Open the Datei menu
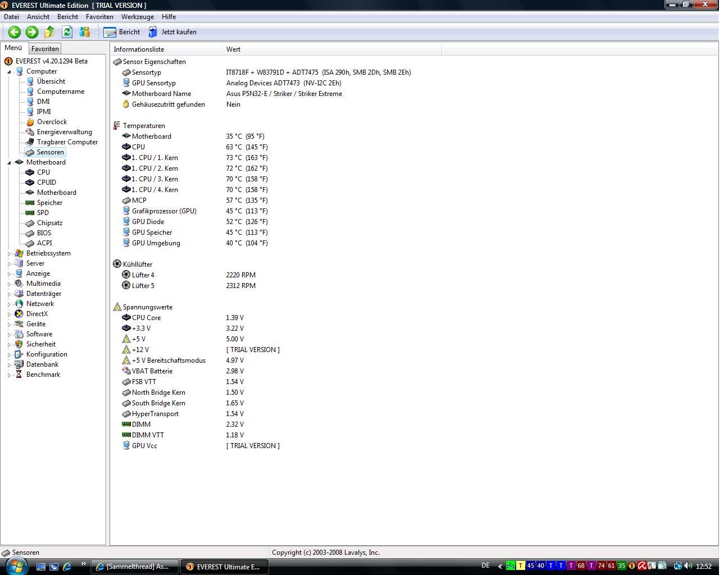 [11, 17]
